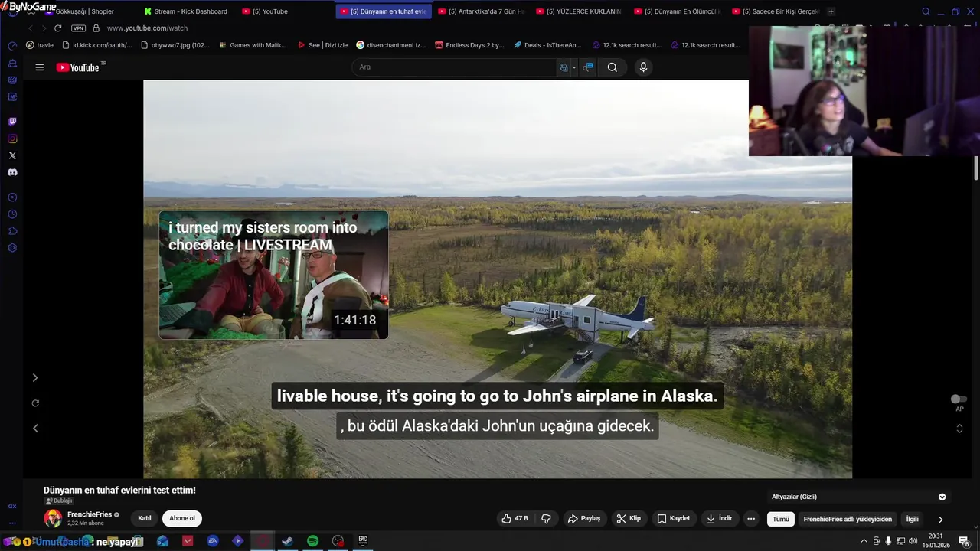Open the Discord icon in browser sidebar
Viewport: 980px width, 551px height.
pyautogui.click(x=12, y=172)
